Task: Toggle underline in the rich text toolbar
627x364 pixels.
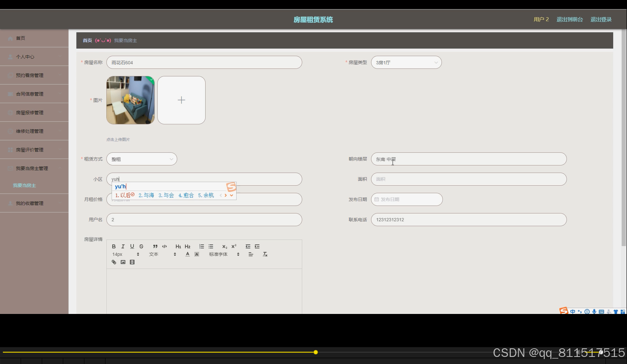Action: click(x=132, y=246)
